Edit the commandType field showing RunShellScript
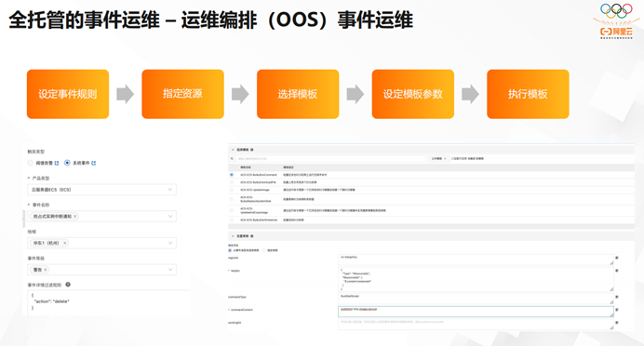The height and width of the screenshot is (346, 644). click(476, 299)
